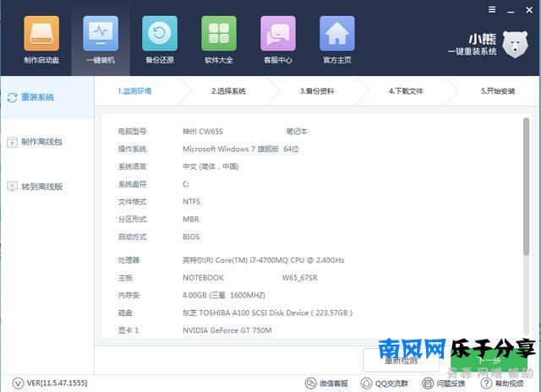
Task: Open 软件大全 software collection
Action: pos(219,40)
